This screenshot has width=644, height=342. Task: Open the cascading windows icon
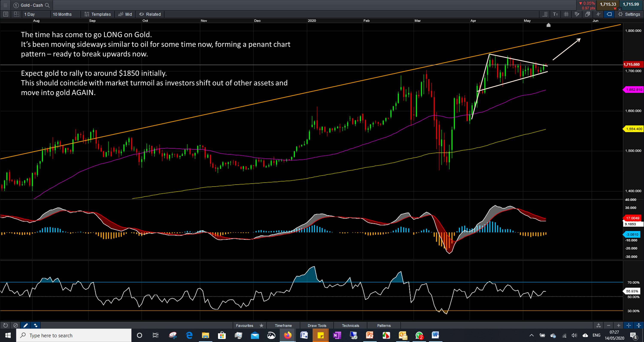point(588,14)
